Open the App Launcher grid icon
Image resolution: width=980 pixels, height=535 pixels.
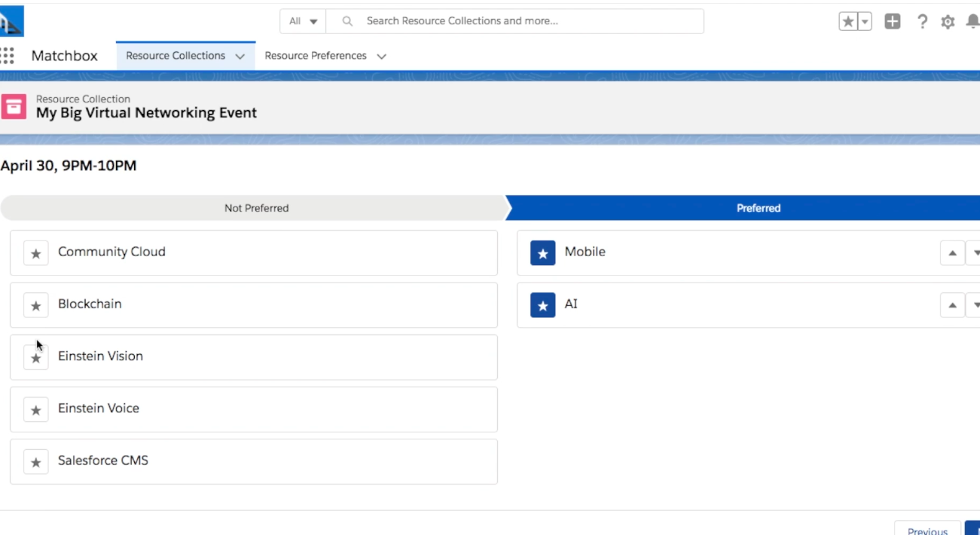[x=8, y=56]
